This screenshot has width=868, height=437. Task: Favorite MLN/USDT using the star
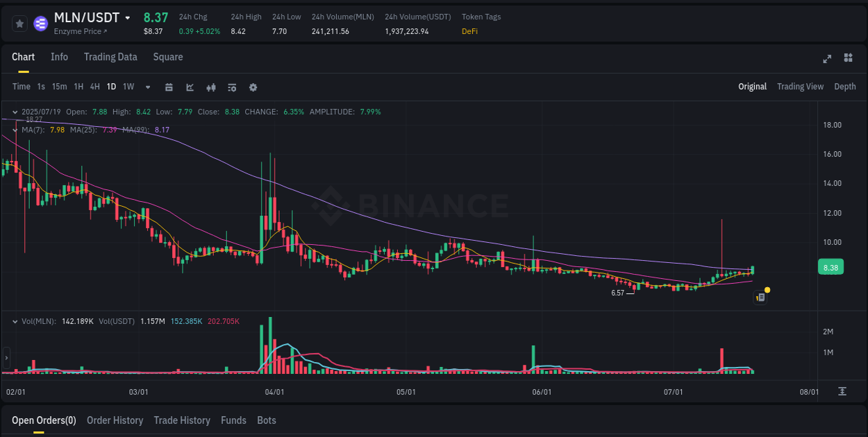(x=19, y=23)
